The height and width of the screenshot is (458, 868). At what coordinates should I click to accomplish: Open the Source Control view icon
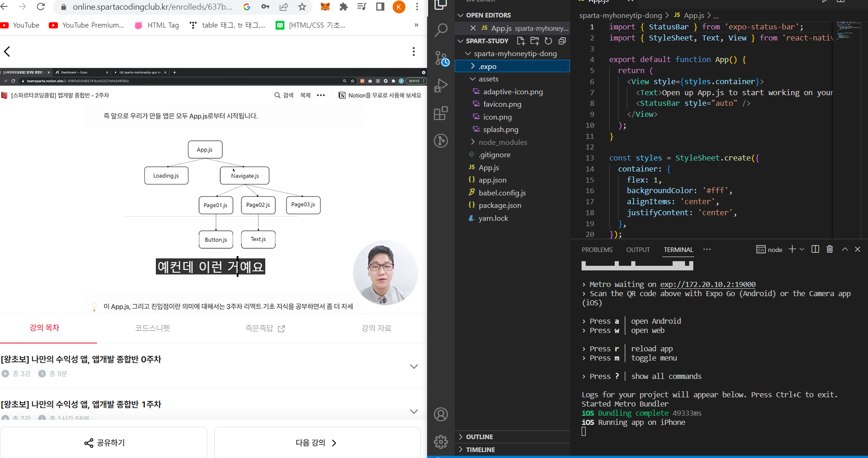[441, 58]
